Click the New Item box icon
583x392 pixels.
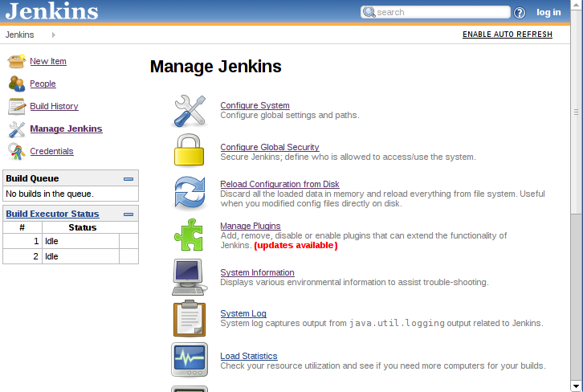pos(16,61)
